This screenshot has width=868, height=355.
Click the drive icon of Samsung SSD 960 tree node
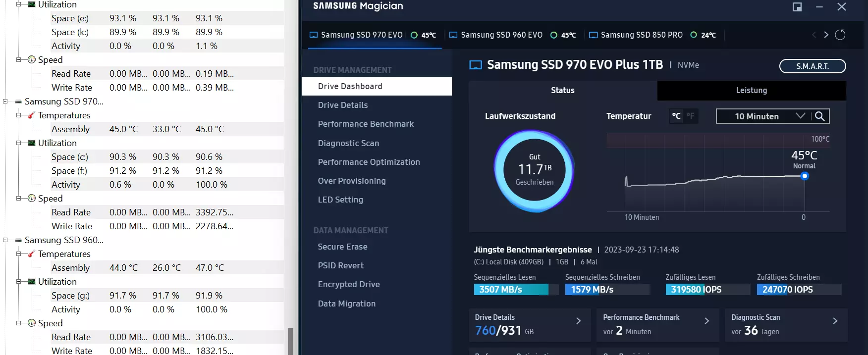(x=18, y=240)
